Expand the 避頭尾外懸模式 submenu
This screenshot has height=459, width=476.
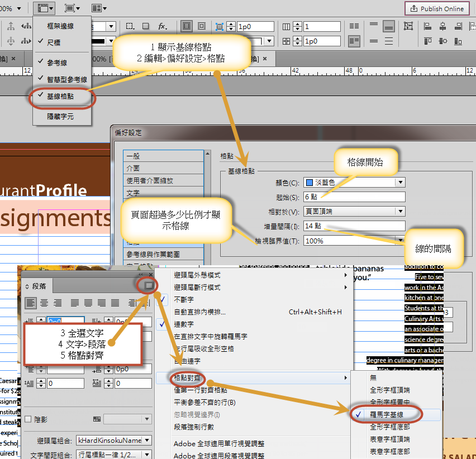pos(254,275)
